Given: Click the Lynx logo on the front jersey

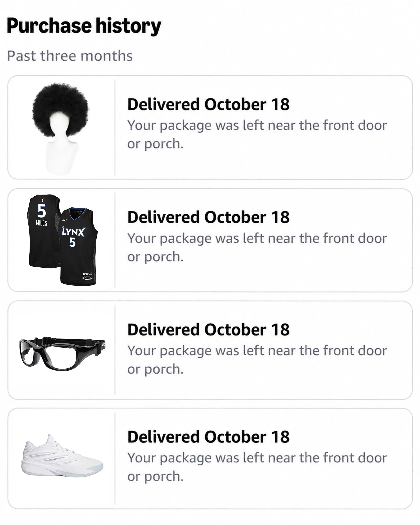Looking at the screenshot, I should (x=73, y=232).
